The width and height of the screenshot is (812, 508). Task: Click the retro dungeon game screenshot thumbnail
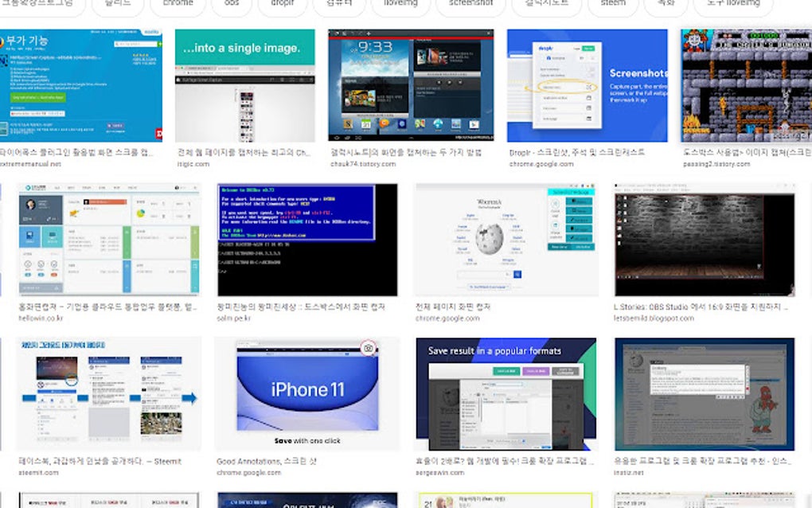click(x=744, y=89)
